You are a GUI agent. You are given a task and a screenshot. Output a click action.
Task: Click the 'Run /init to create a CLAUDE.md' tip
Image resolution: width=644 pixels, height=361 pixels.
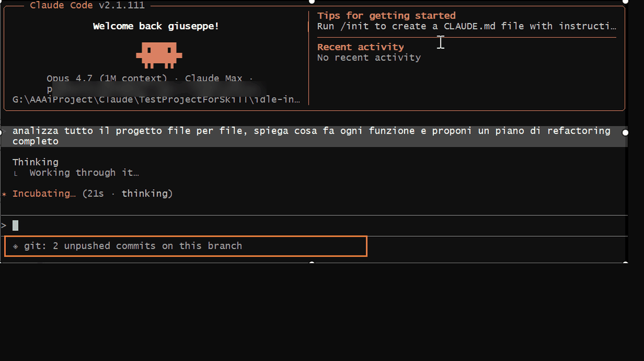(467, 26)
